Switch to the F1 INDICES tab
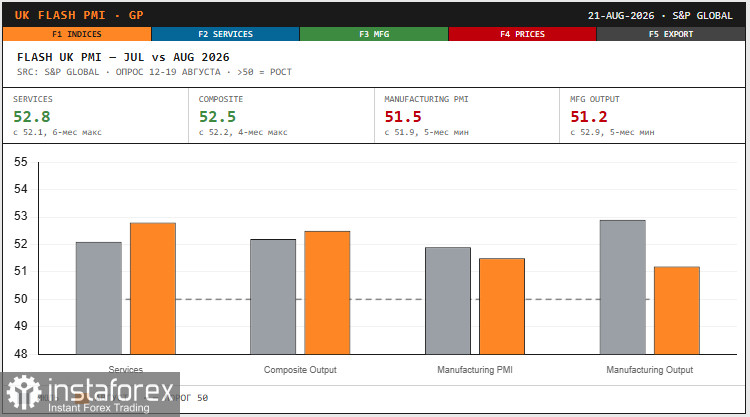Screen dimensions: 750x417 (x=77, y=34)
